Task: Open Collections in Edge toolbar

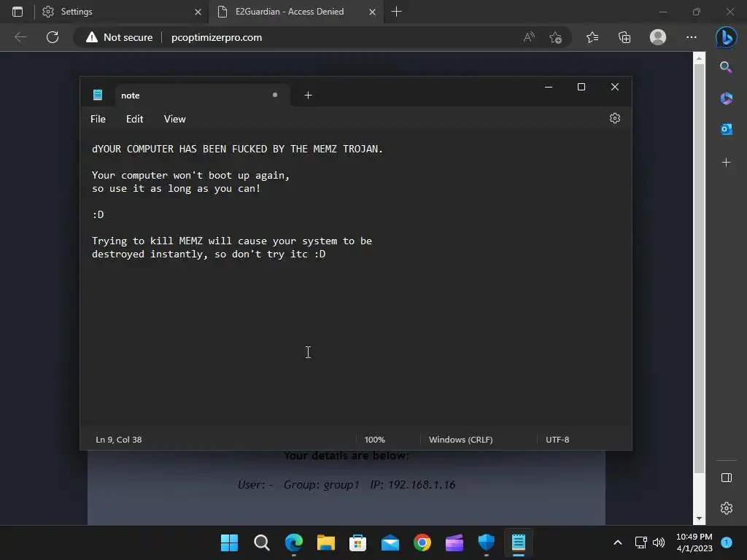Action: [x=624, y=37]
